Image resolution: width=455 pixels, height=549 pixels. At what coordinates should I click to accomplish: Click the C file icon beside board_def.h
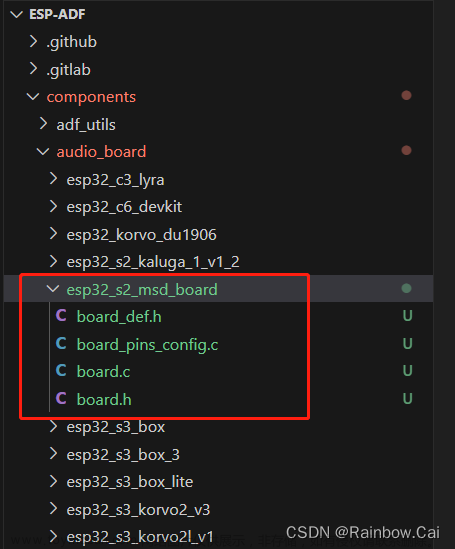click(x=61, y=316)
